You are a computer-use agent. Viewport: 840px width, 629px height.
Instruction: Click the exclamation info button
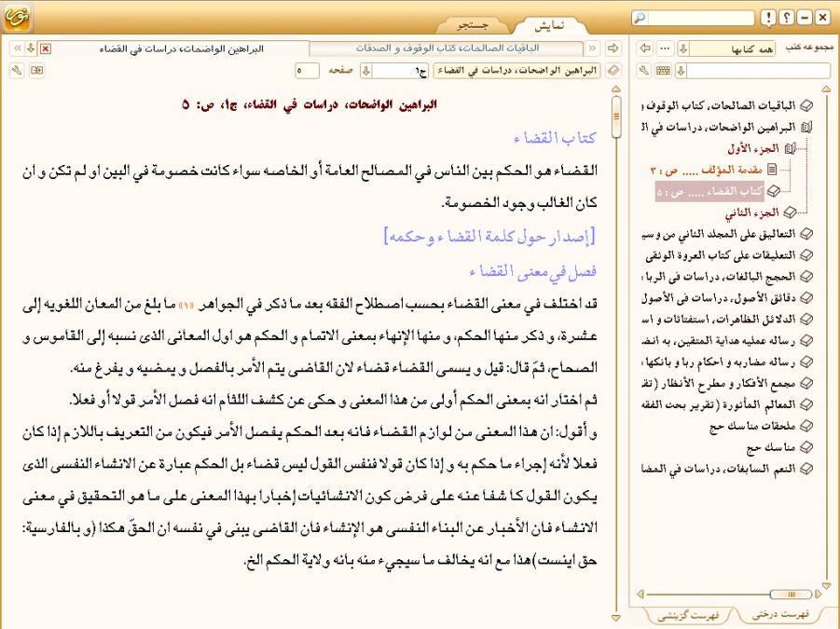(x=767, y=18)
